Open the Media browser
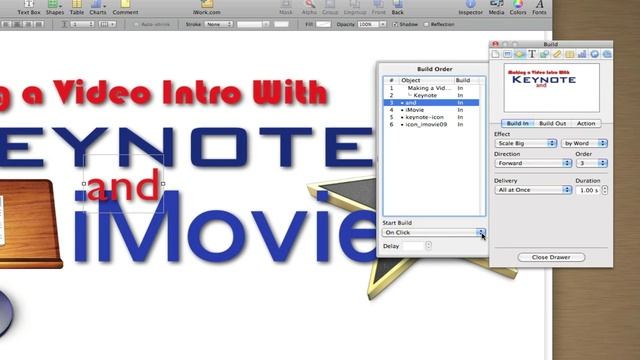Screen dimensions: 640x360 496,7
